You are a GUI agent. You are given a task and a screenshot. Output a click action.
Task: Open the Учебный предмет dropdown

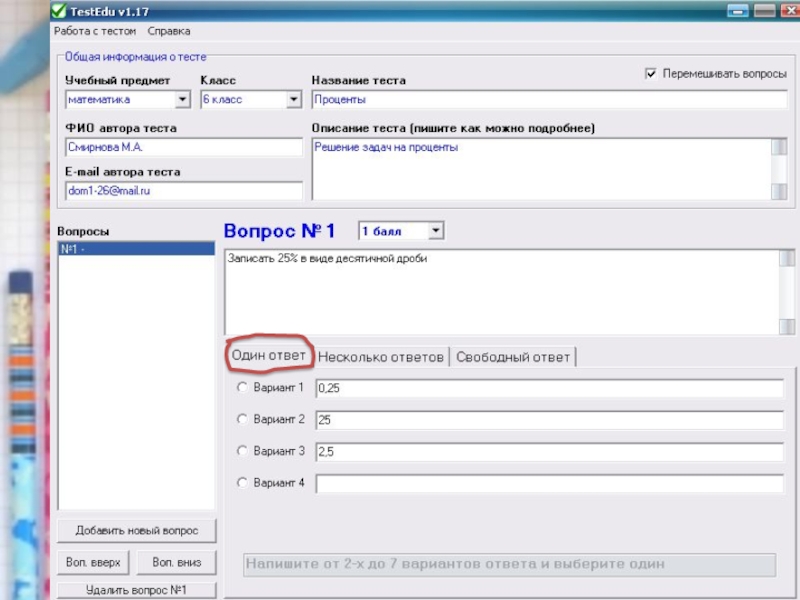(x=182, y=100)
